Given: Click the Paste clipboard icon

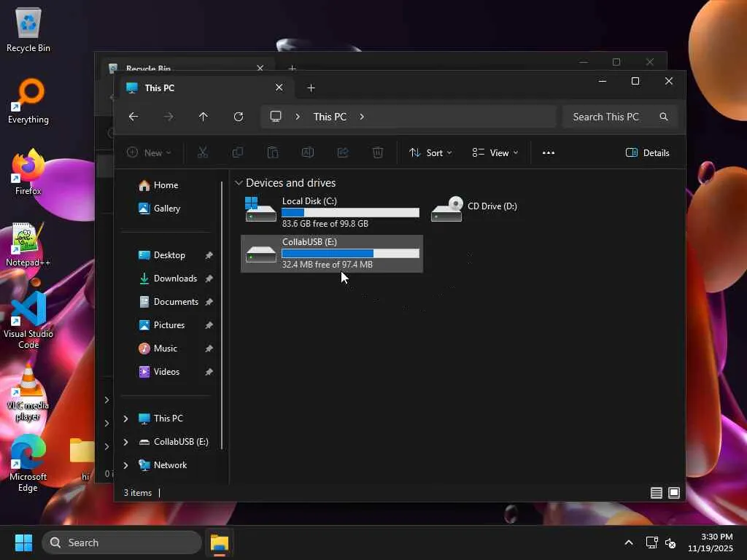Looking at the screenshot, I should click(x=273, y=152).
